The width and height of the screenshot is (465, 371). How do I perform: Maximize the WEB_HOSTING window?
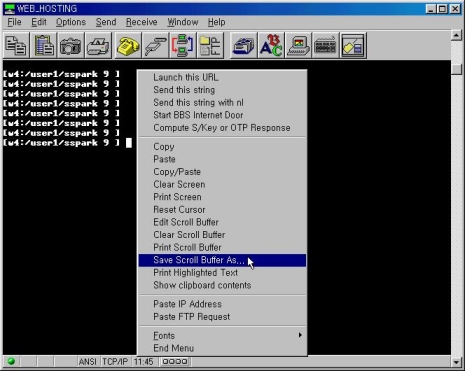click(442, 9)
